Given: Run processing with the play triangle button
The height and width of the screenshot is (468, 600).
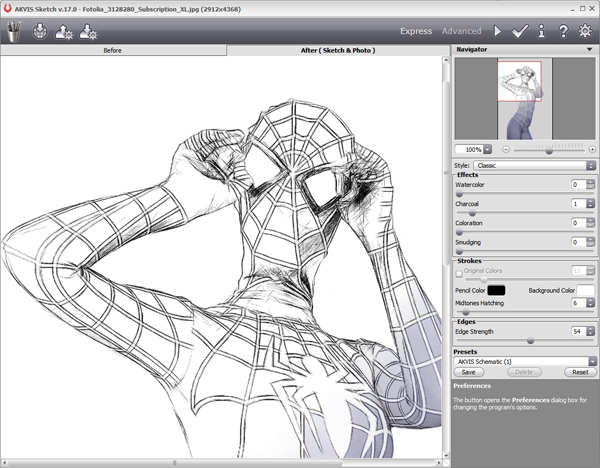Looking at the screenshot, I should tap(497, 31).
